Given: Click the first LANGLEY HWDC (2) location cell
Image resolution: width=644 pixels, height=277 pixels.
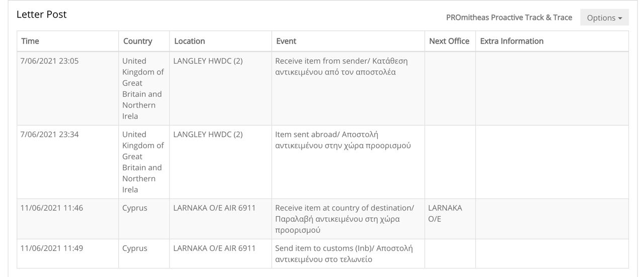Looking at the screenshot, I should click(208, 61).
